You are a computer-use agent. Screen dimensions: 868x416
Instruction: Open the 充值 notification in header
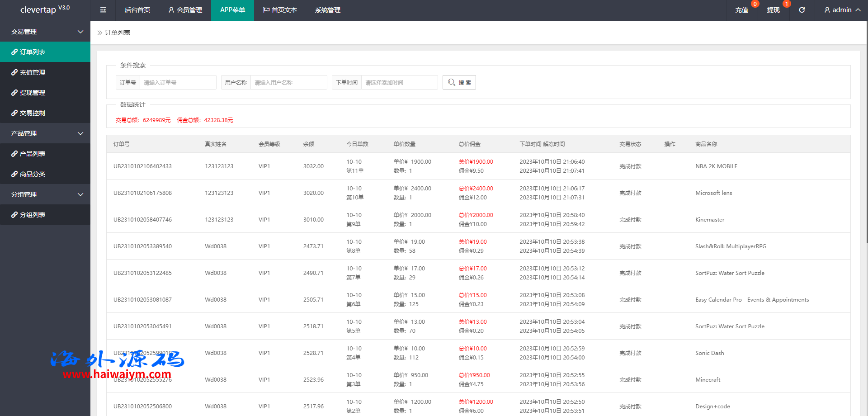point(741,10)
